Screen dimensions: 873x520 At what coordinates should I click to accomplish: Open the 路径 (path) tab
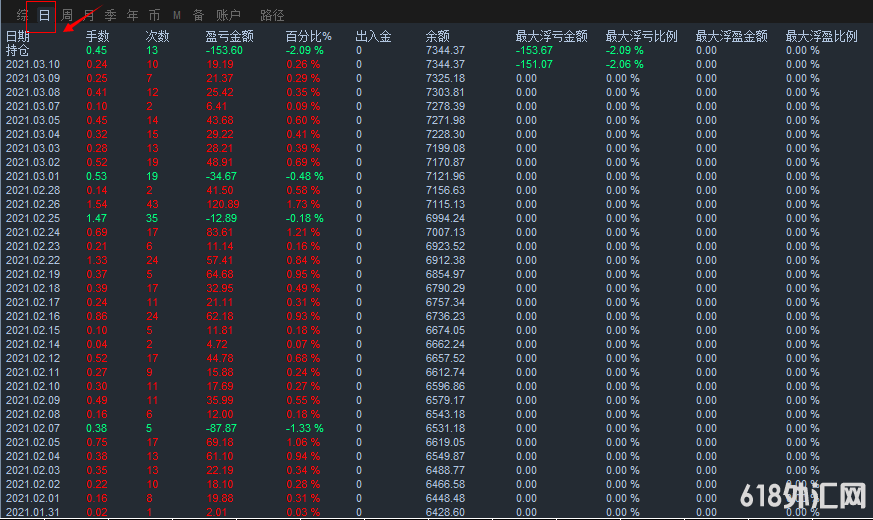(x=272, y=15)
